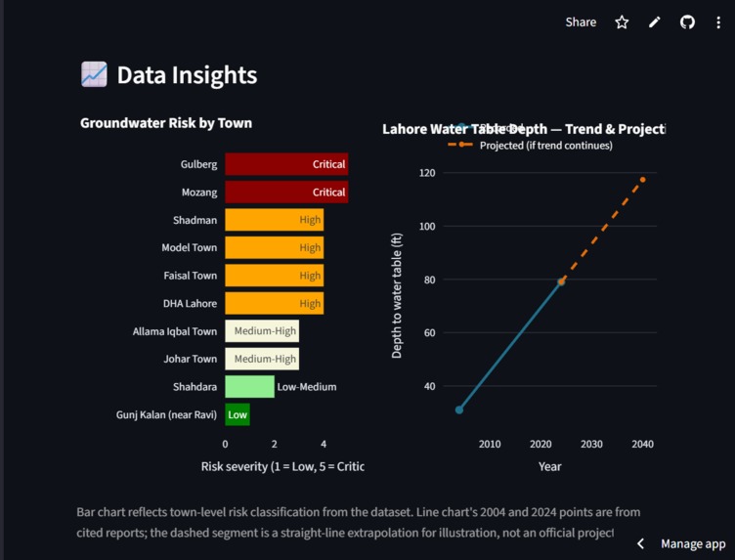Click the Gunj Kalan (near Ravi) label
This screenshot has width=735, height=560.
pos(166,414)
